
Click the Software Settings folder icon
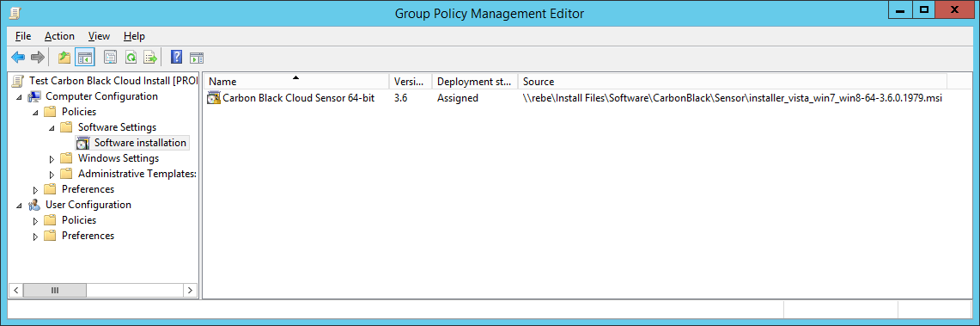pos(67,127)
